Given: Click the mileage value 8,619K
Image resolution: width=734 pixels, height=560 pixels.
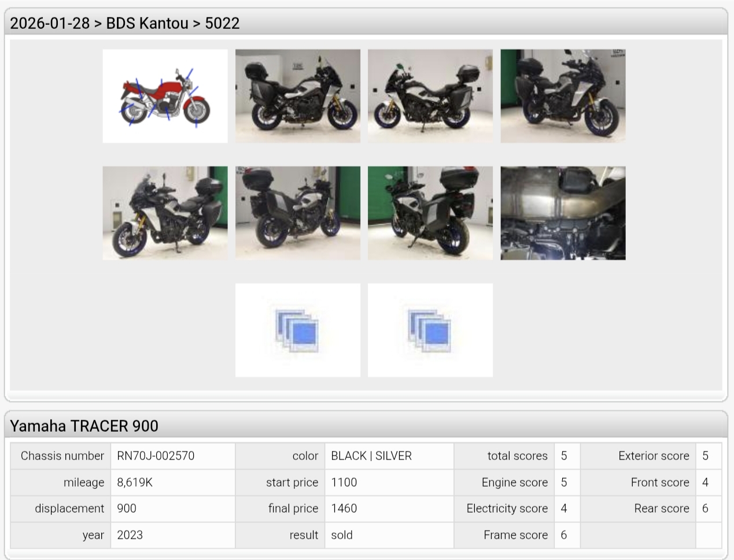Looking at the screenshot, I should [x=135, y=483].
